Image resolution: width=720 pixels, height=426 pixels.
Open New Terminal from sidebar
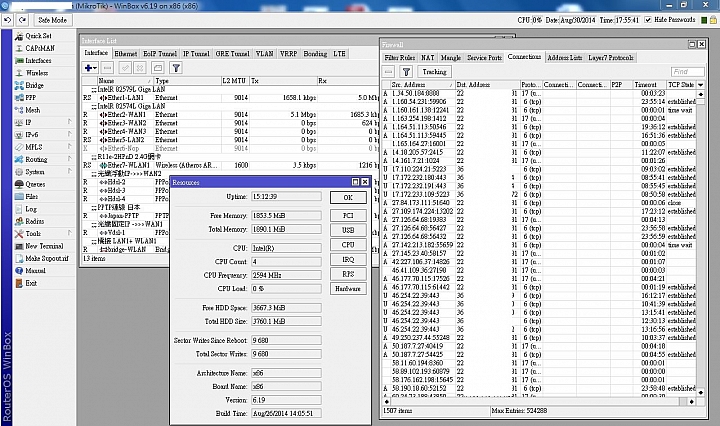tap(44, 246)
